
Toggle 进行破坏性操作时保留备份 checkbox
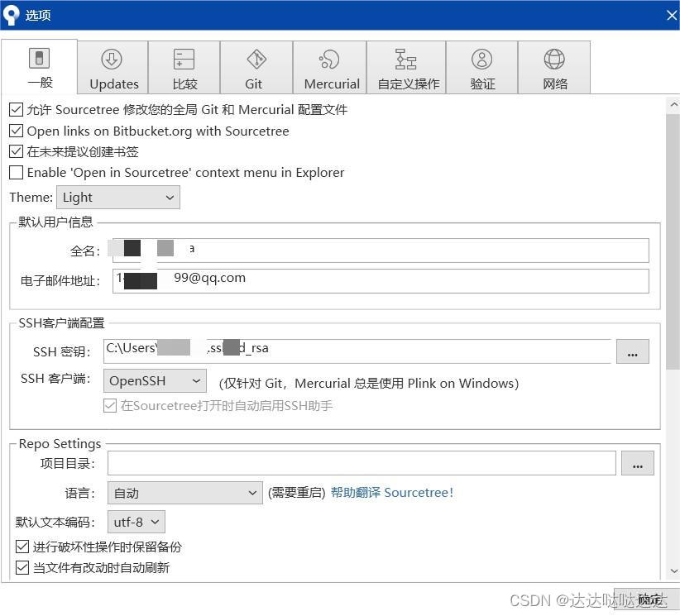[22, 547]
